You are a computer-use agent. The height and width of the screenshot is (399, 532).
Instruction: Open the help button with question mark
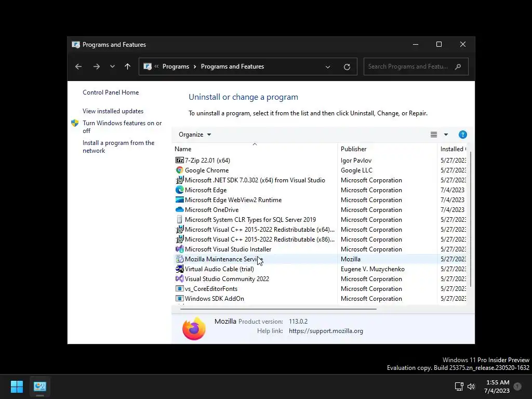462,135
